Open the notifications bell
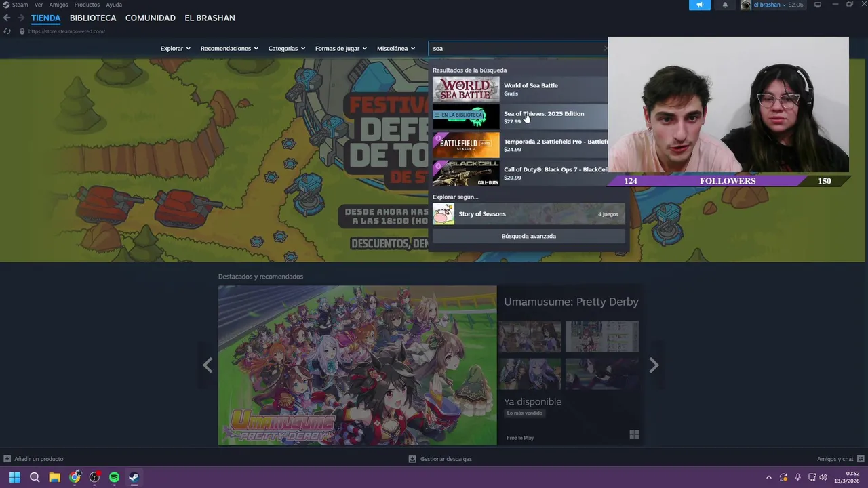Image resolution: width=868 pixels, height=488 pixels. coord(725,5)
